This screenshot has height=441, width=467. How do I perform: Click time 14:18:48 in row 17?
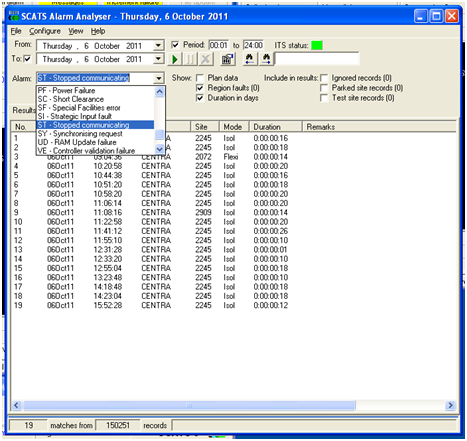[108, 287]
